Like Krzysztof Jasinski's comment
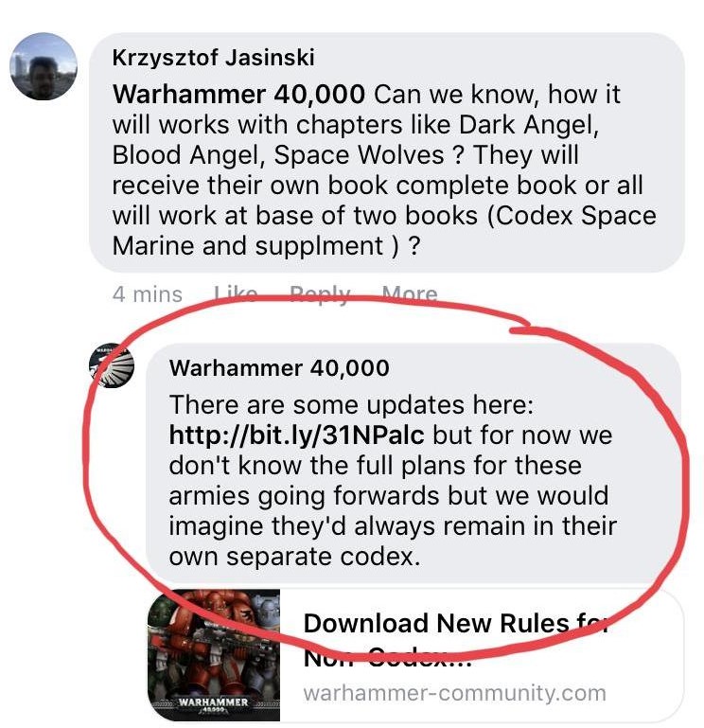This screenshot has width=704, height=728. point(236,293)
